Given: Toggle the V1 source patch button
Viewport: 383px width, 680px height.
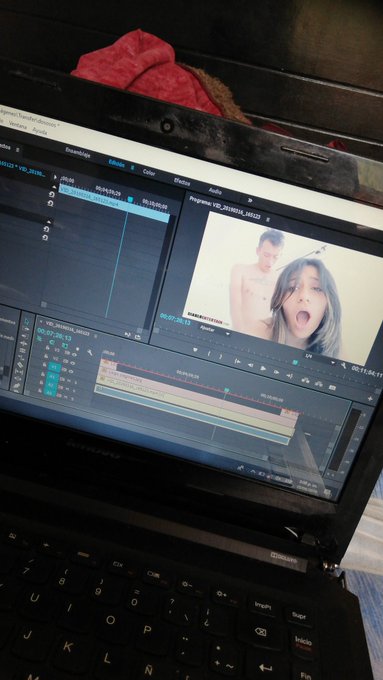Looking at the screenshot, I should 54,367.
